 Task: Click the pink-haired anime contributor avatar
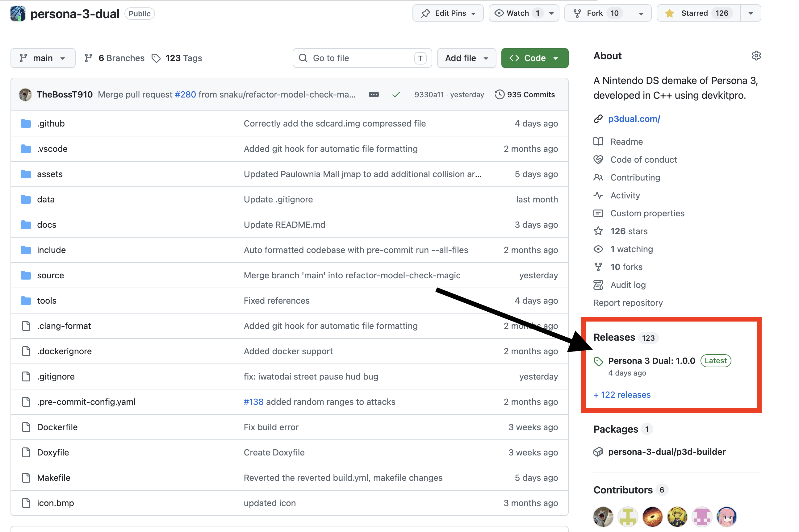(x=726, y=517)
